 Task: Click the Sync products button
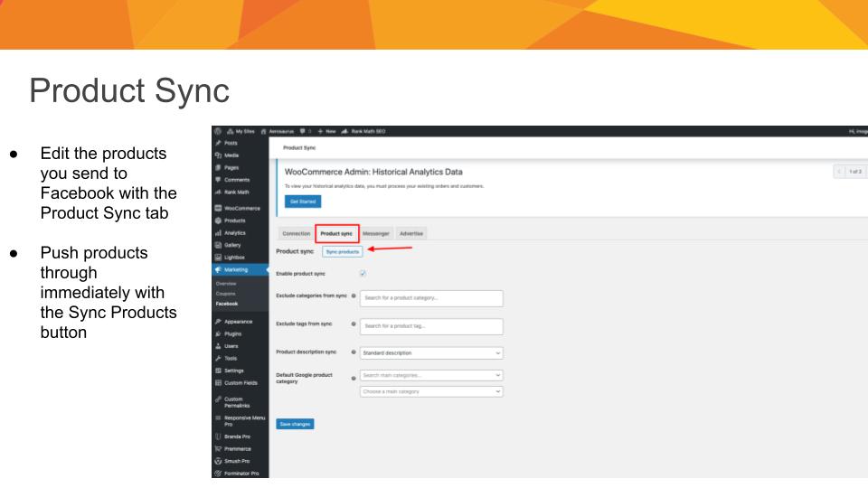pos(342,252)
